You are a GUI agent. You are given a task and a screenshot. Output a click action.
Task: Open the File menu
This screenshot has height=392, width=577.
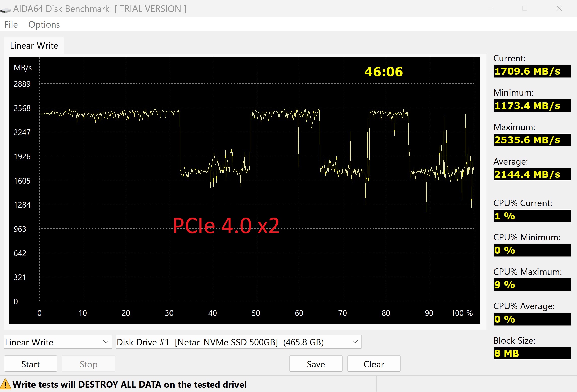pos(11,25)
